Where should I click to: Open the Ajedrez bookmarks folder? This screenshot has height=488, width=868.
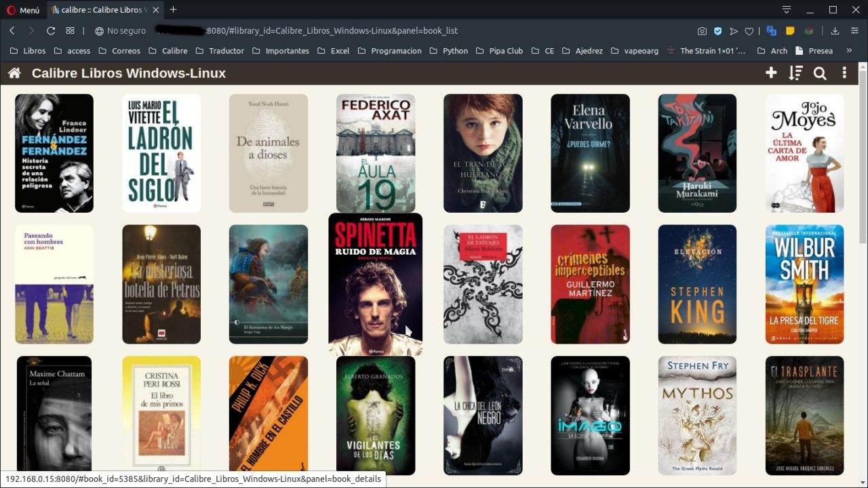(582, 51)
